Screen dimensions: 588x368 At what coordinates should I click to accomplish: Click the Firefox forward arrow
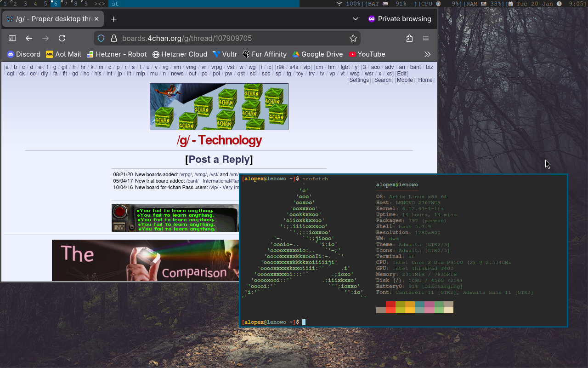tap(45, 39)
